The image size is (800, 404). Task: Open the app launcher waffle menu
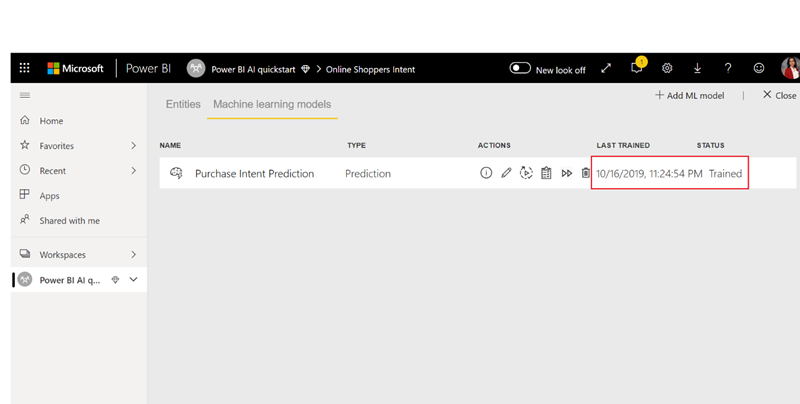click(x=24, y=69)
